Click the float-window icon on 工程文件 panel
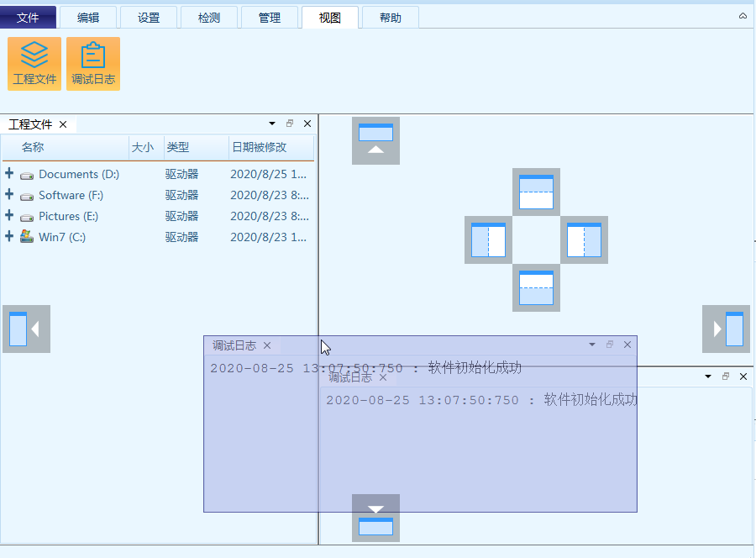The width and height of the screenshot is (756, 558). coord(289,123)
